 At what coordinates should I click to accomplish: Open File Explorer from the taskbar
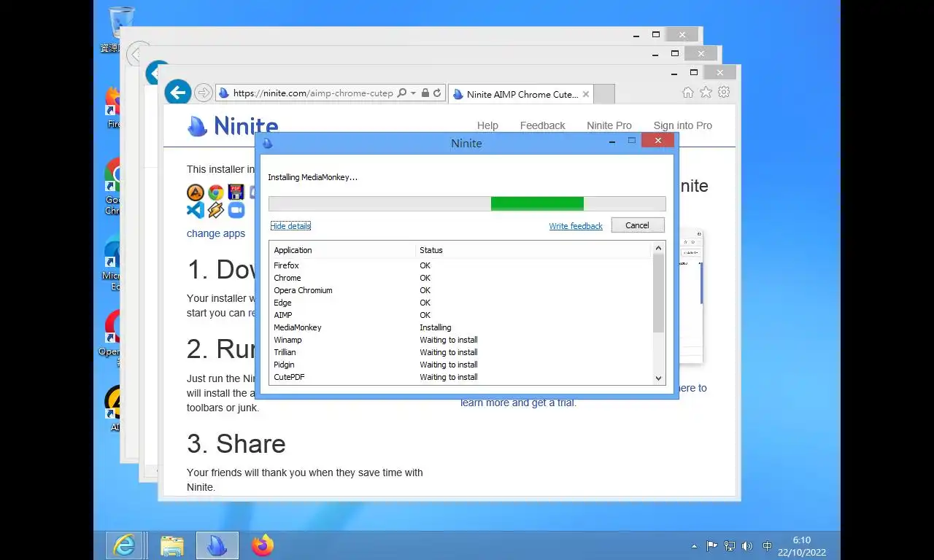tap(172, 545)
